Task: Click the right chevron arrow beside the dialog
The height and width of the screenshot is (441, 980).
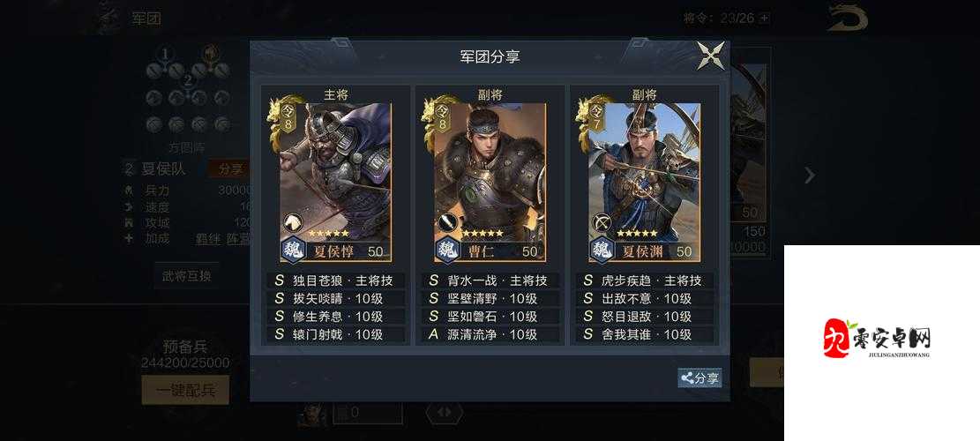Action: (x=810, y=176)
